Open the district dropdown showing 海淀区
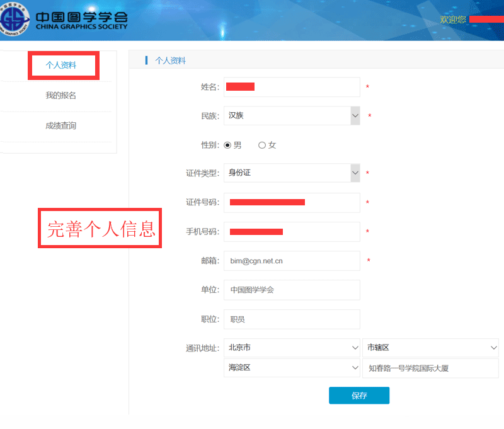The image size is (504, 429). [292, 368]
